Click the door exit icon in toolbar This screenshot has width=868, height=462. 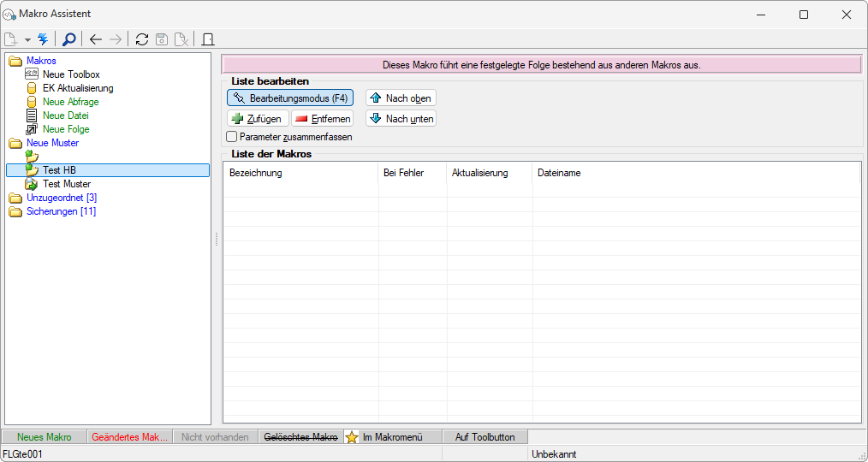pyautogui.click(x=208, y=39)
